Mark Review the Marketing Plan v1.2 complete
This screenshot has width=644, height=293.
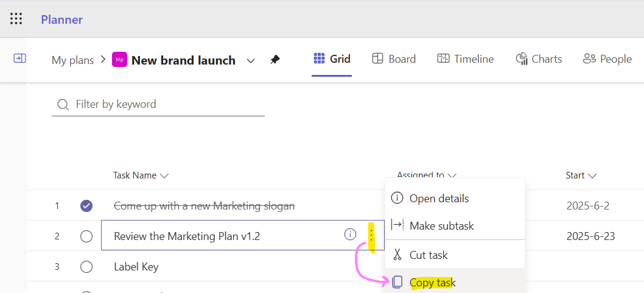[86, 236]
